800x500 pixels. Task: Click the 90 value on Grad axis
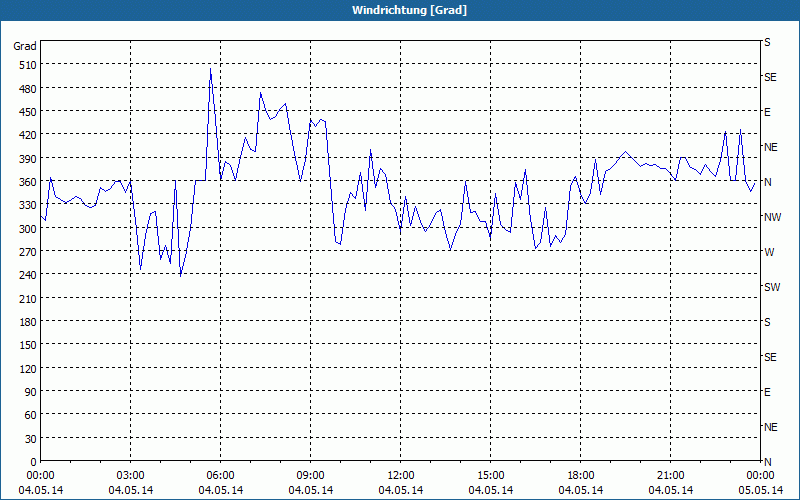(x=31, y=392)
